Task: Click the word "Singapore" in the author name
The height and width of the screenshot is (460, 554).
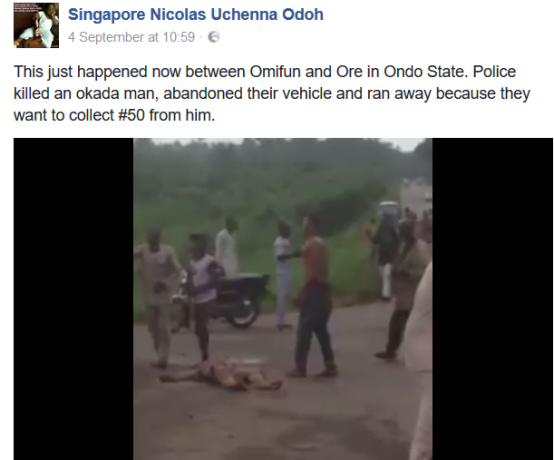Action: (106, 14)
